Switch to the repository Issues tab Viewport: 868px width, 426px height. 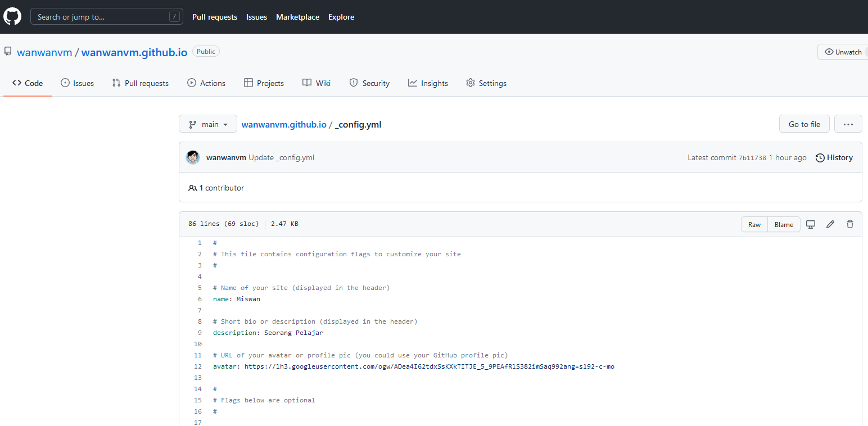(x=77, y=83)
